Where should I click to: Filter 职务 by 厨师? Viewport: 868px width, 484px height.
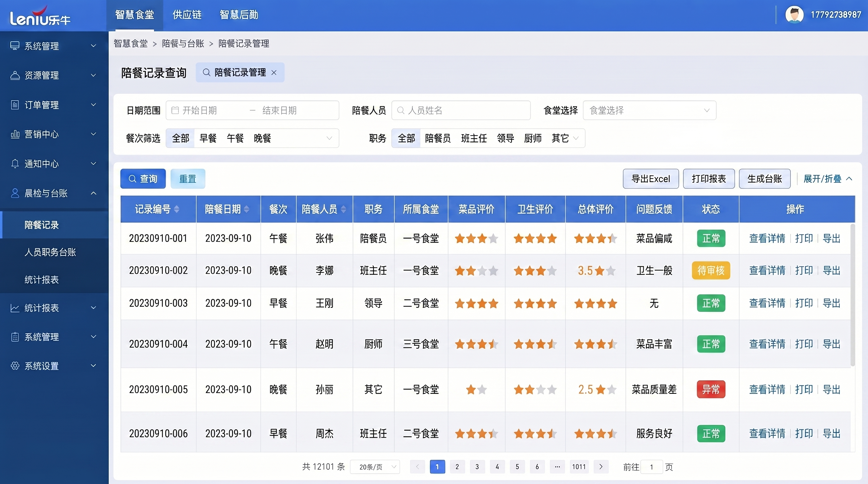coord(533,138)
